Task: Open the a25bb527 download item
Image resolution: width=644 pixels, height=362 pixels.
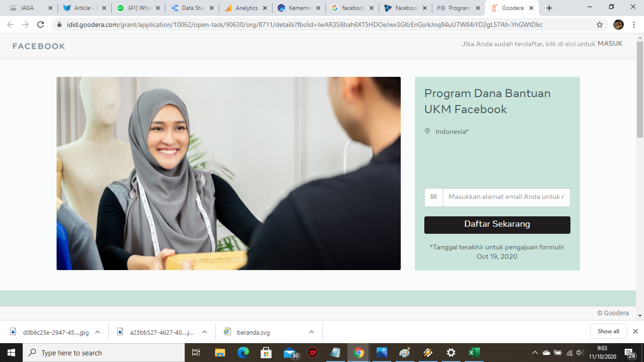Action: 156,332
